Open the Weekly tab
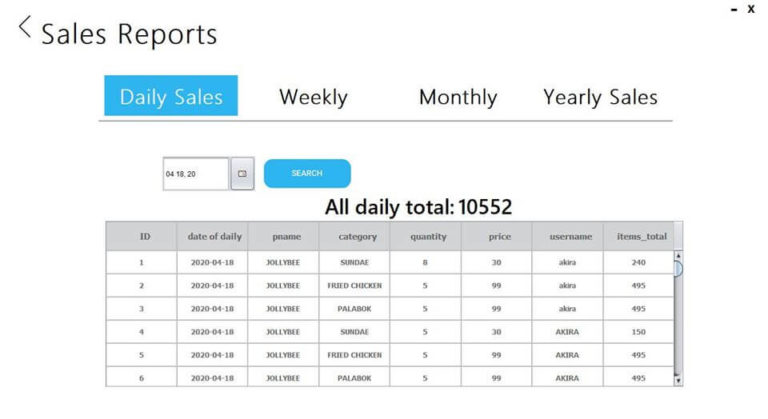 point(313,97)
